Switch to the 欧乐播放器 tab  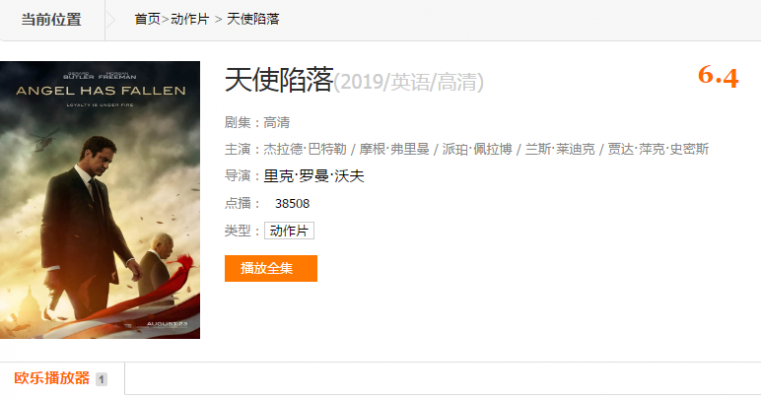pyautogui.click(x=52, y=378)
